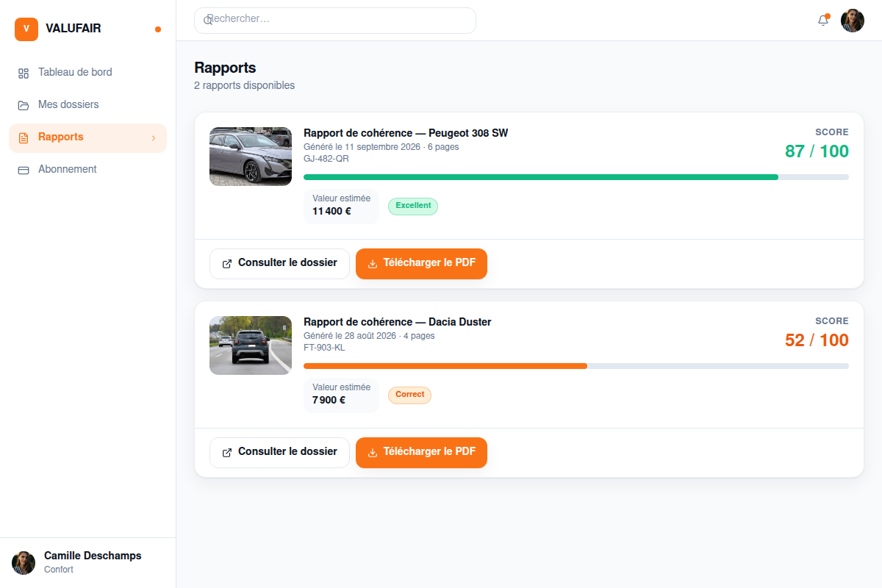The image size is (882, 588).
Task: Click the Rapports document icon
Action: pos(24,137)
